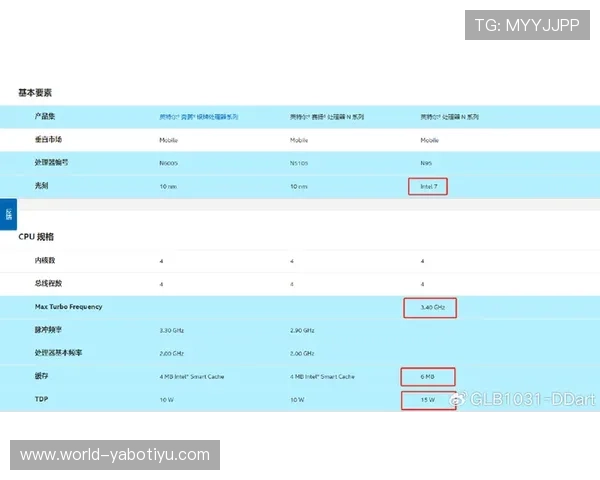Open first column's Intel product collection link
Image resolution: width=600 pixels, height=480 pixels.
tap(199, 117)
